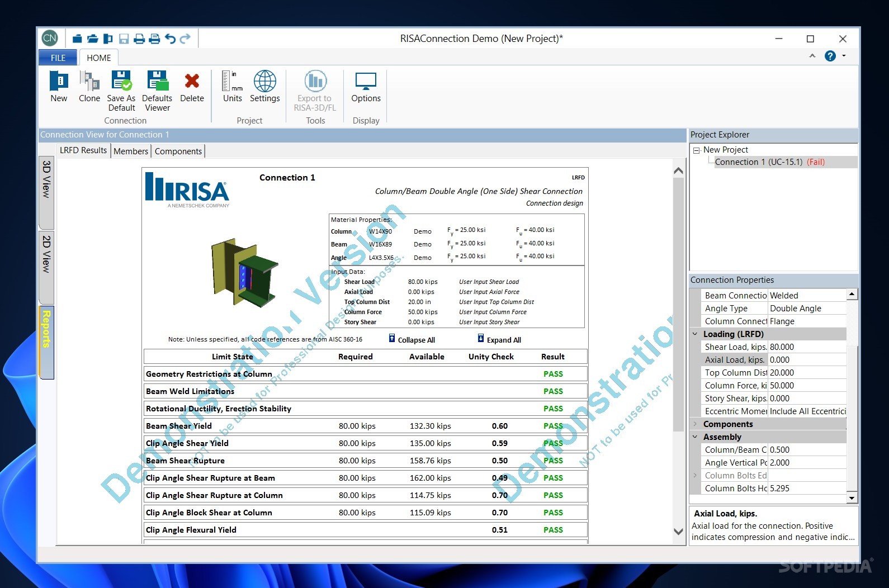Click the 3D connection thumbnail in report

pos(244,274)
